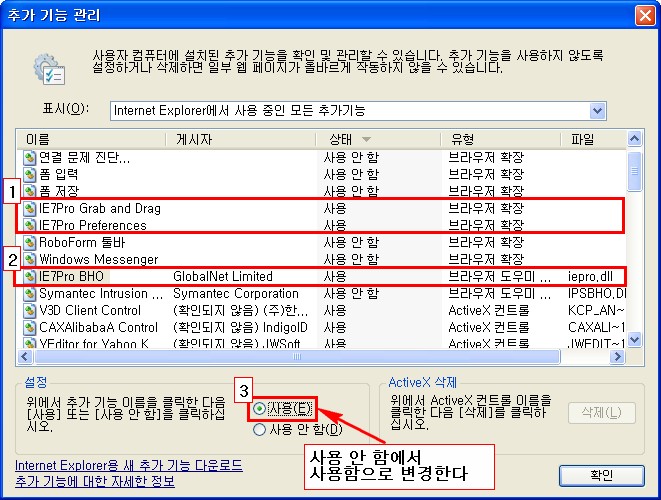Click the add-on icon beside 폼 입력
This screenshot has width=661, height=500.
tap(30, 175)
